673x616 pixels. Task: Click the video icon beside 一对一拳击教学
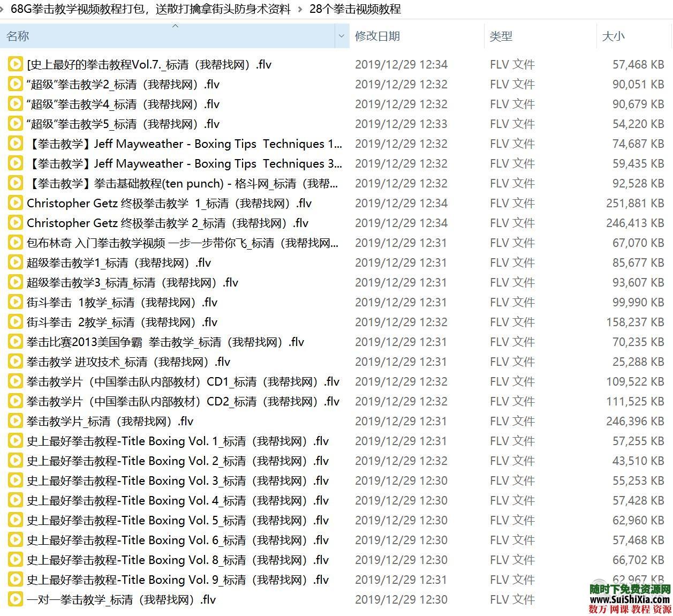point(16,600)
